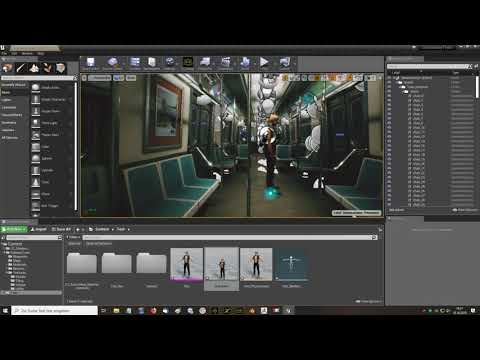Viewport: 480px width, 360px height.
Task: Open the File menu
Action: coord(4,53)
